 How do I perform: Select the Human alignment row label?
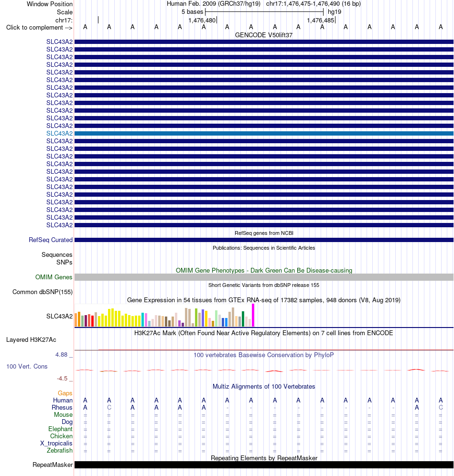pyautogui.click(x=63, y=401)
